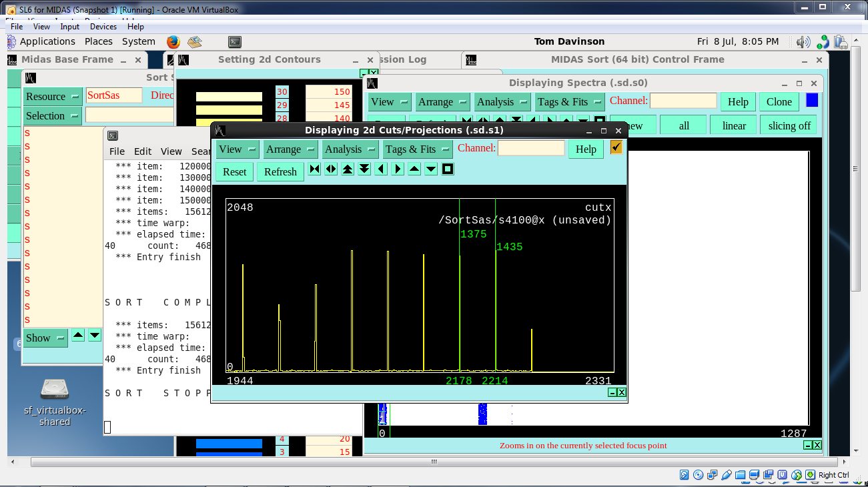The width and height of the screenshot is (868, 487).
Task: Click the green 1435 marker label in 2d Cuts plot
Action: coord(510,247)
